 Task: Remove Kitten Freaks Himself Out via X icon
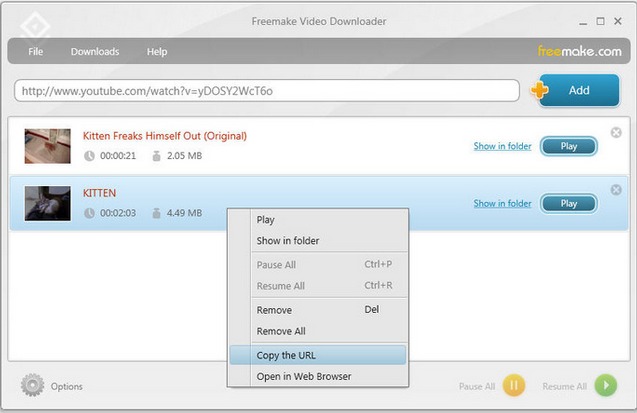(615, 133)
